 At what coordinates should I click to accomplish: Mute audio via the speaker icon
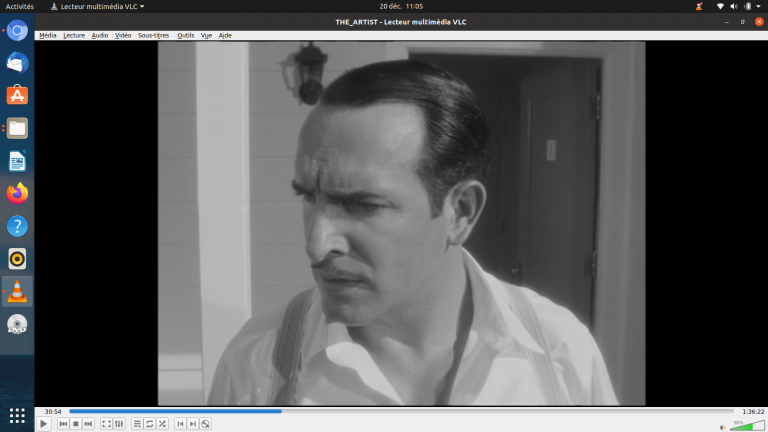point(721,425)
